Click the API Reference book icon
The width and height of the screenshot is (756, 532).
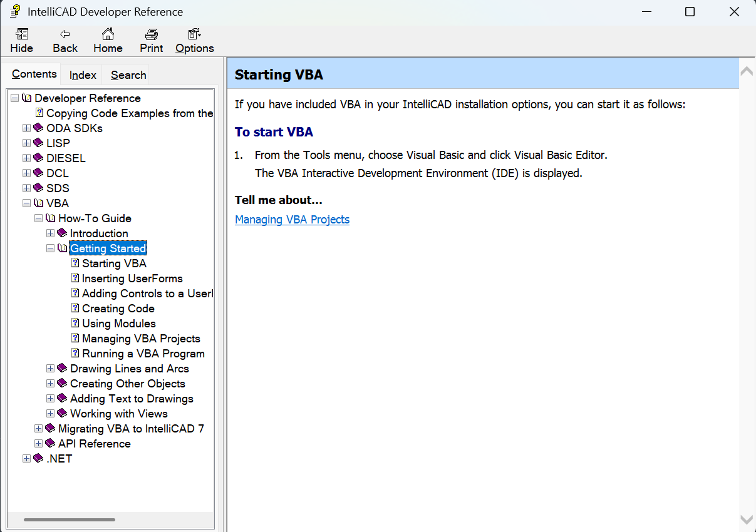50,443
